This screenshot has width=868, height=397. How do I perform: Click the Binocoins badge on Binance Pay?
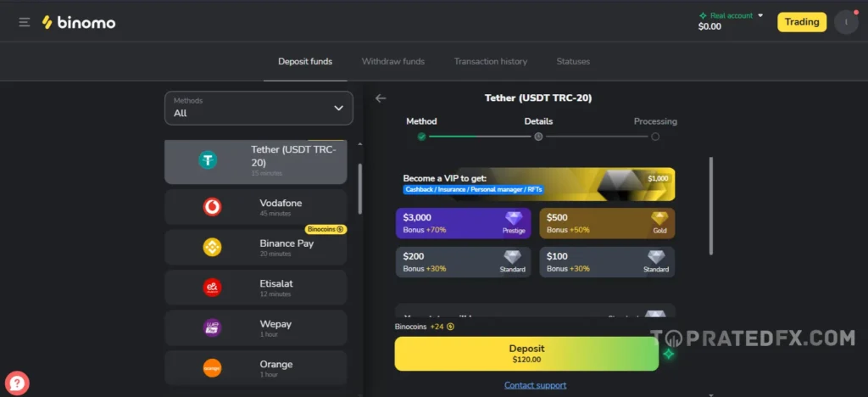tap(325, 229)
